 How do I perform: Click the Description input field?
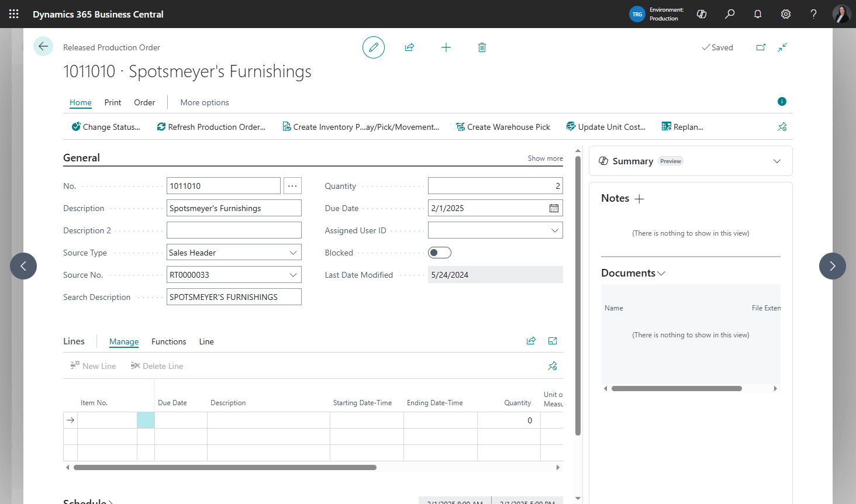click(234, 208)
